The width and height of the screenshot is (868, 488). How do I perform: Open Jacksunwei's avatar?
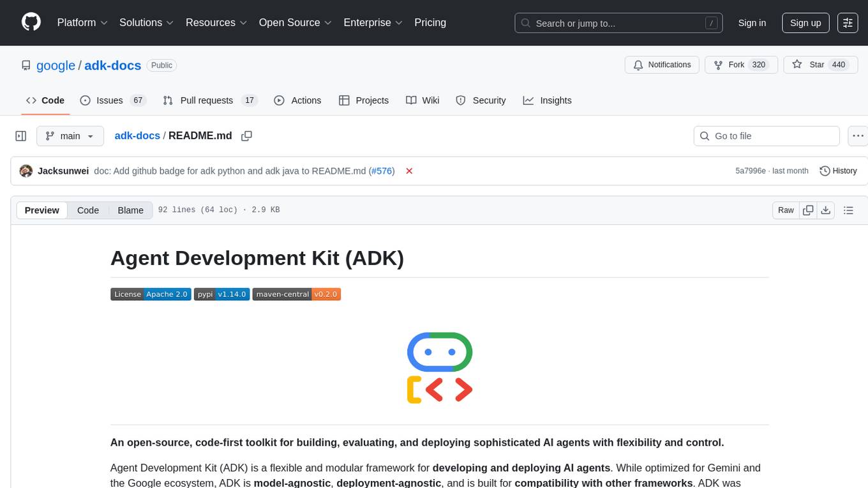26,171
